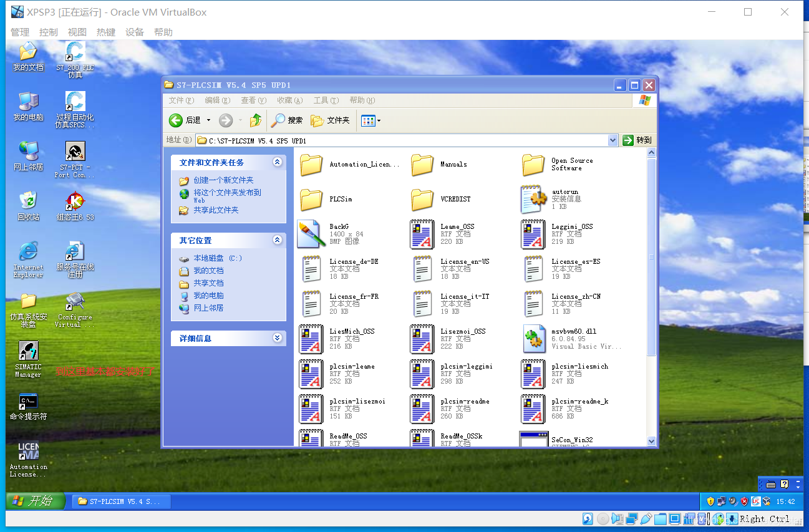The height and width of the screenshot is (532, 809).
Task: Open the 后退 back history dropdown arrow
Action: [208, 120]
